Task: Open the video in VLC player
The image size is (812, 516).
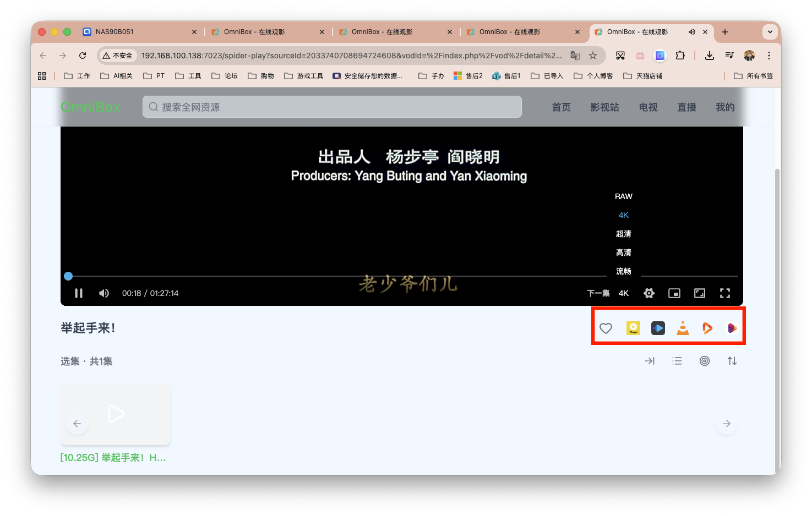Action: (683, 328)
